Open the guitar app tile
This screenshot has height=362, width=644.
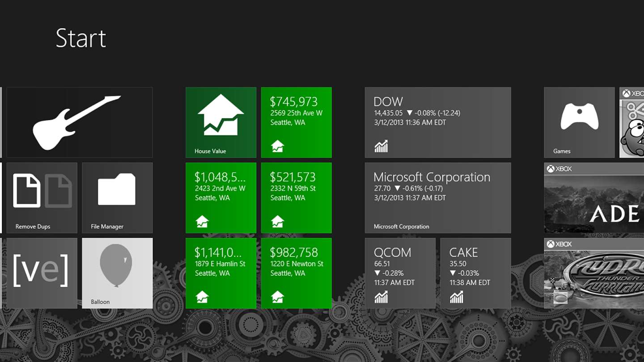[80, 122]
